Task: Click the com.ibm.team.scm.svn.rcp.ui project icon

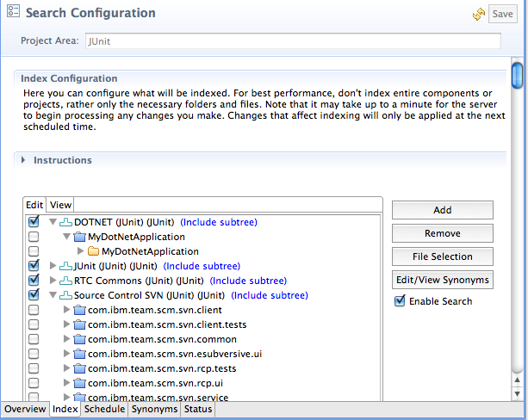Action: click(79, 383)
